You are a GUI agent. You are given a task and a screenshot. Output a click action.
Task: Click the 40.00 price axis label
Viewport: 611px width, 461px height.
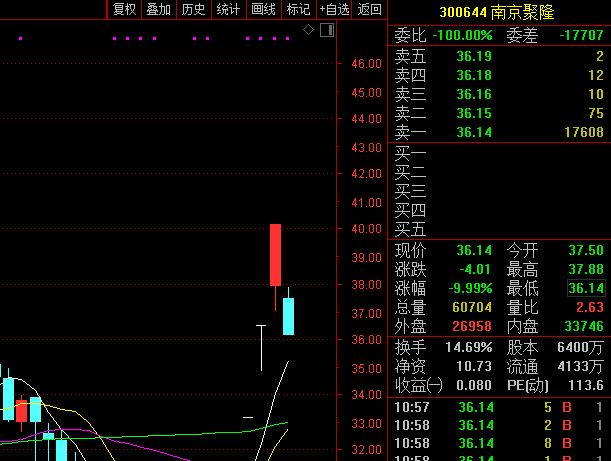[x=366, y=229]
